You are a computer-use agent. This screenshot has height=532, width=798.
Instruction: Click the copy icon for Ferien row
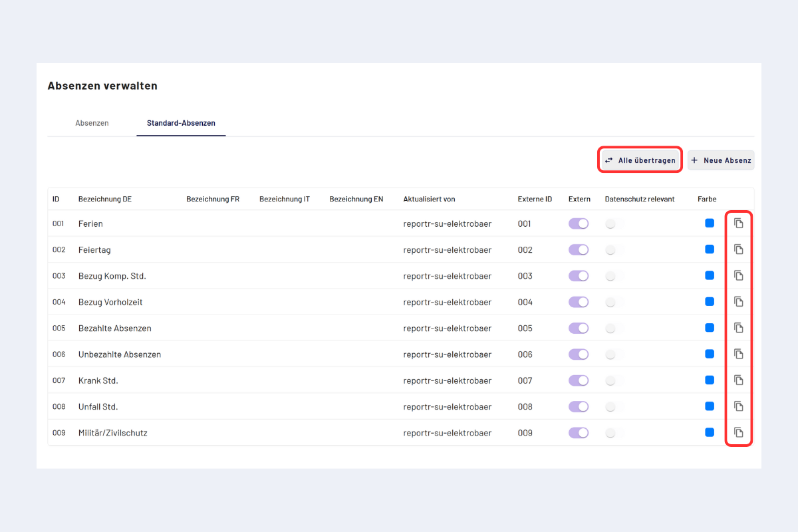click(738, 223)
